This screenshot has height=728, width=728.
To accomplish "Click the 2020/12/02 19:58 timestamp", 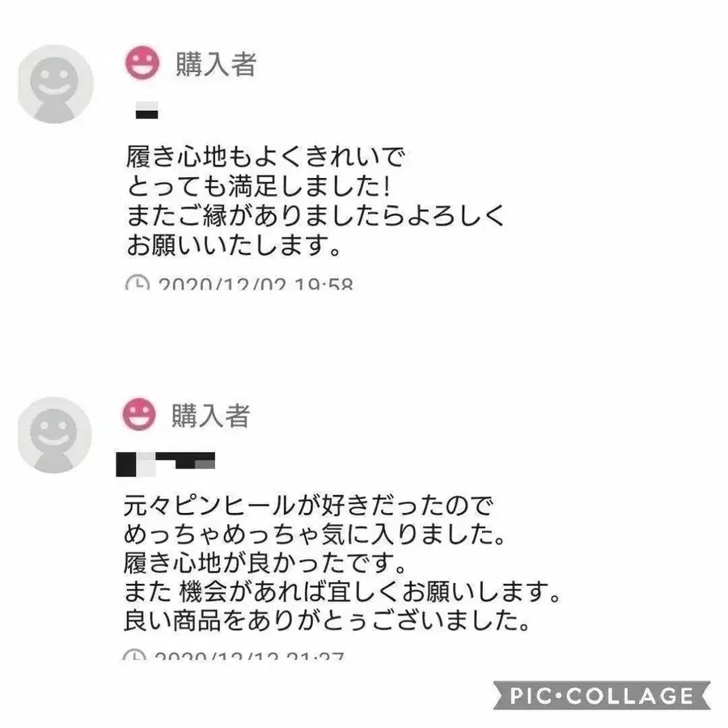I will coord(256,283).
